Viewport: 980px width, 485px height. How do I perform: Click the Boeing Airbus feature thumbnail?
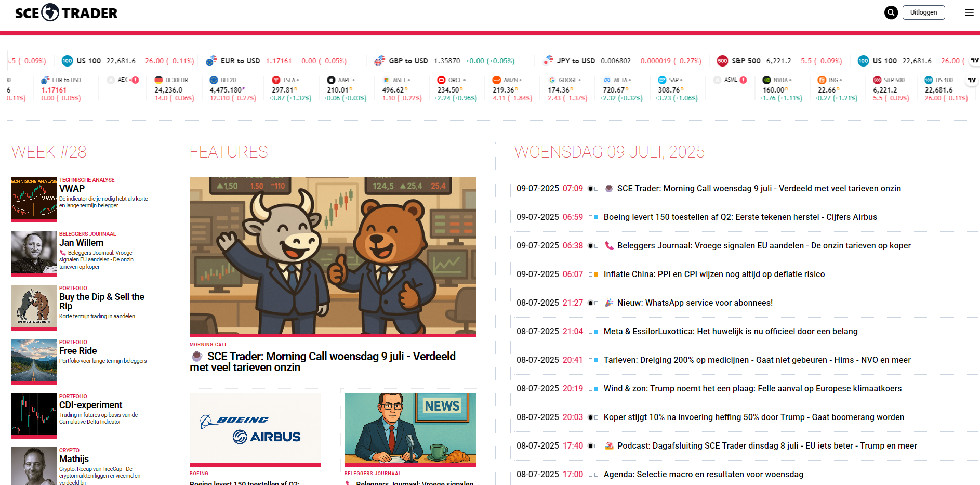[x=255, y=429]
